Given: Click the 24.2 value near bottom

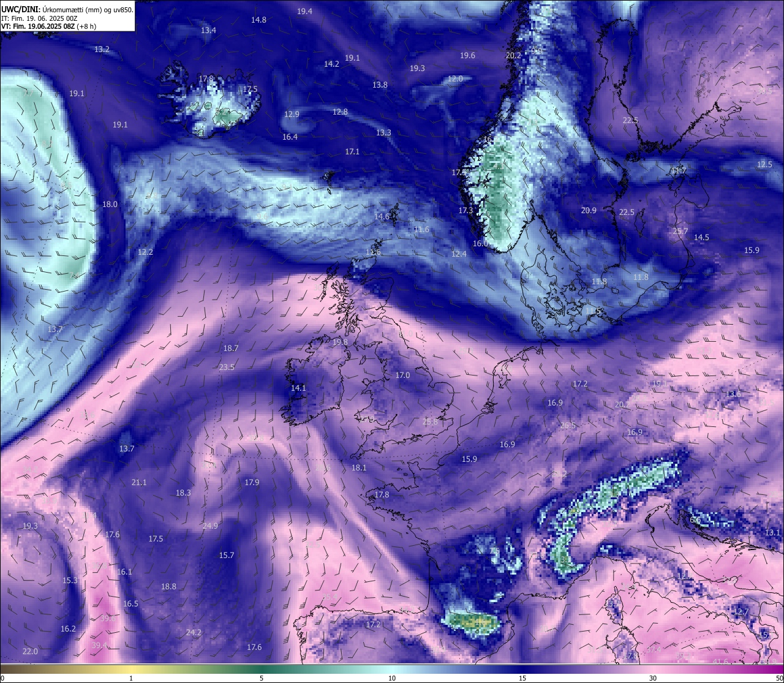Looking at the screenshot, I should coord(194,633).
